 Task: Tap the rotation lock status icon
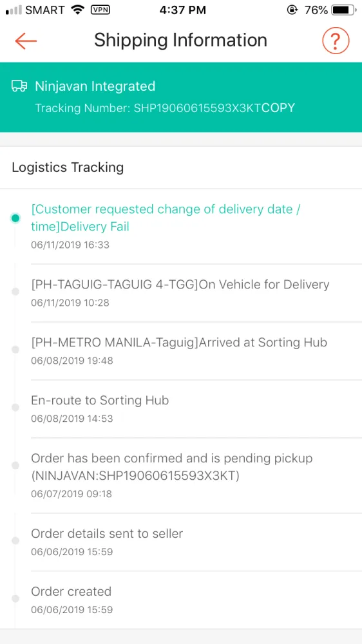pos(292,10)
